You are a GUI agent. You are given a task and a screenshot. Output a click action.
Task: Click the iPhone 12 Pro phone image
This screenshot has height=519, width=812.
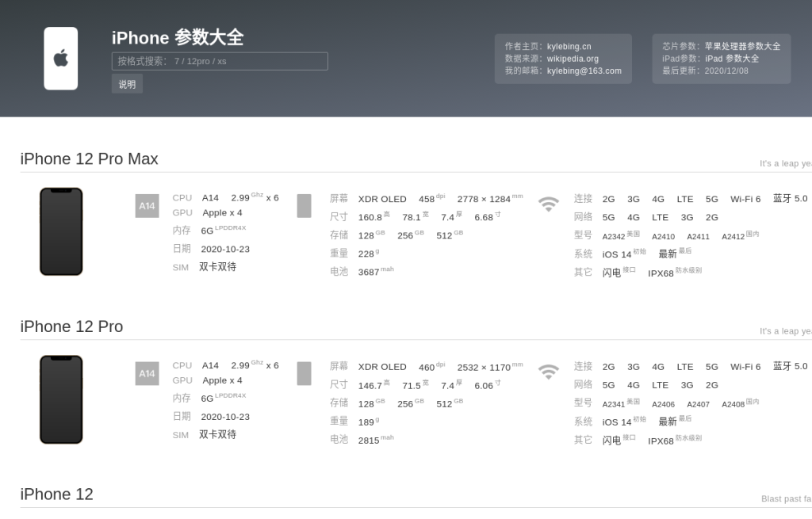[x=61, y=399]
